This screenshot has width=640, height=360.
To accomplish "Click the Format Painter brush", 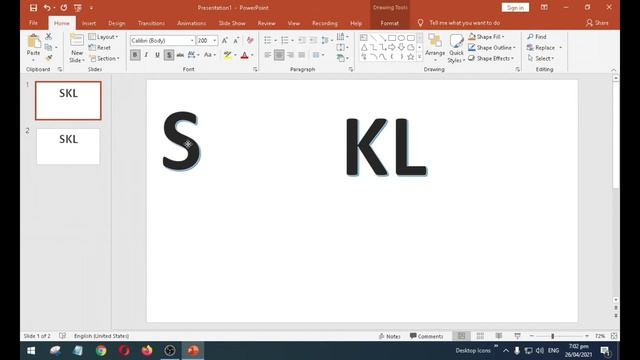I will [x=49, y=58].
